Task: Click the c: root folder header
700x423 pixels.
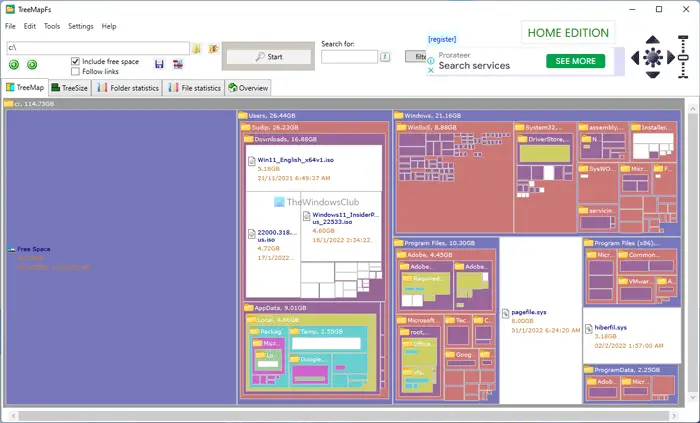Action: pos(344,104)
